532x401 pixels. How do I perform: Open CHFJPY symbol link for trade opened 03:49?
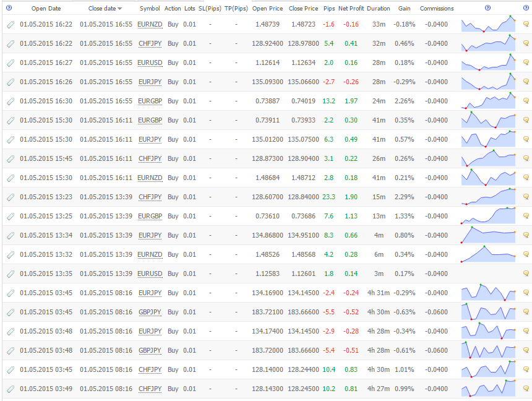[x=150, y=389]
